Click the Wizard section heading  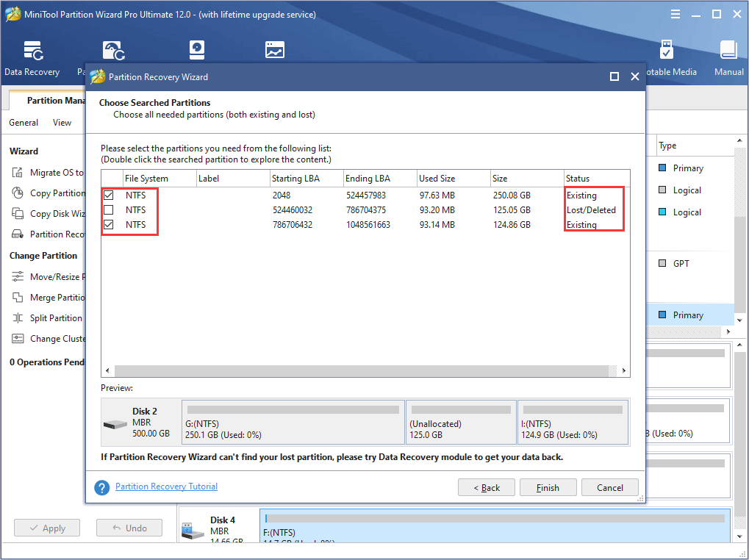[24, 151]
